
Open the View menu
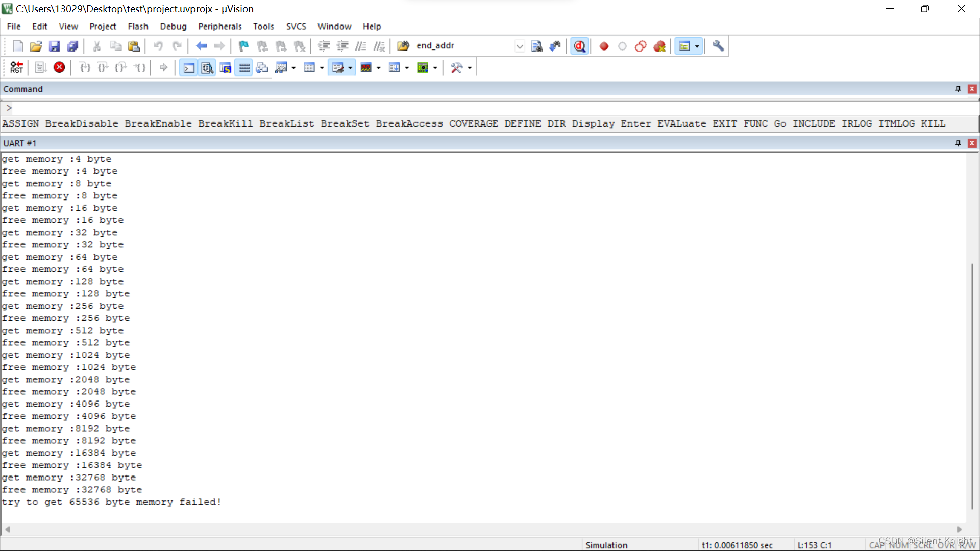pos(68,26)
